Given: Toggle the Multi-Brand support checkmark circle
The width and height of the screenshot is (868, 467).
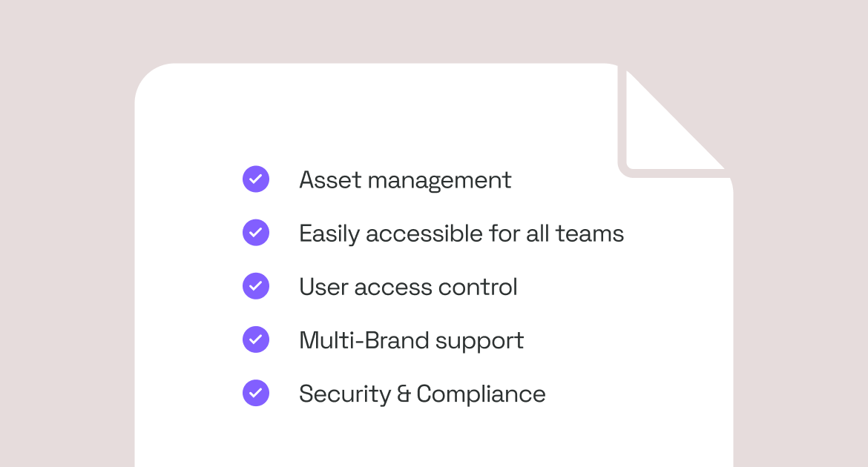Looking at the screenshot, I should tap(256, 340).
